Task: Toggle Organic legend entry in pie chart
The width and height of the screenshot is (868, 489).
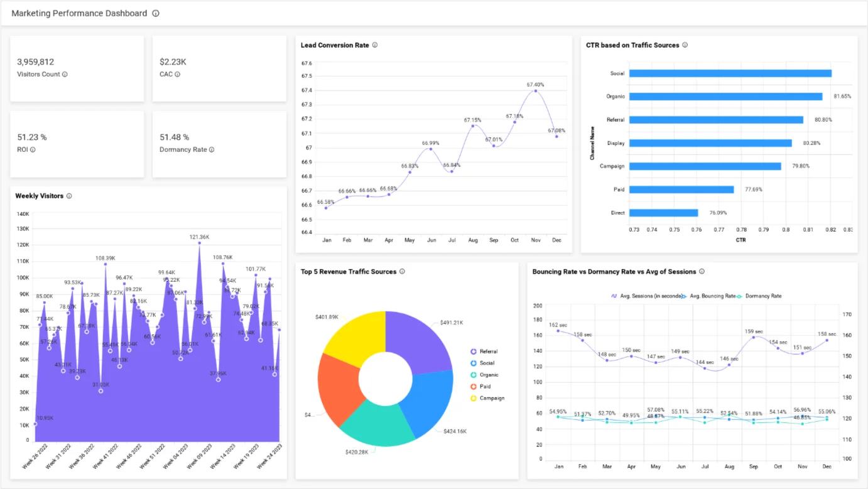Action: [484, 375]
